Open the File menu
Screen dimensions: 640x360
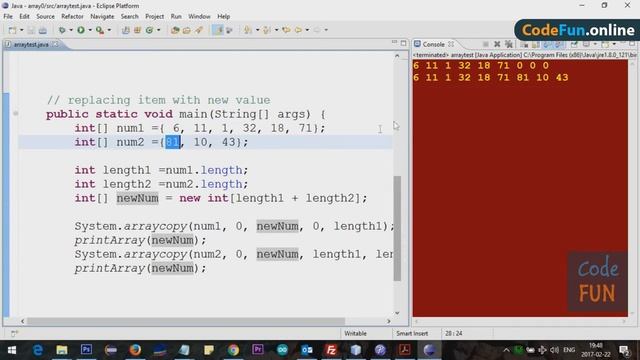8,16
